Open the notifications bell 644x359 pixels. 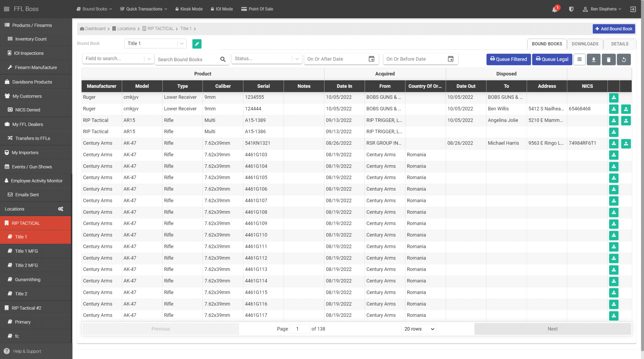pyautogui.click(x=555, y=9)
